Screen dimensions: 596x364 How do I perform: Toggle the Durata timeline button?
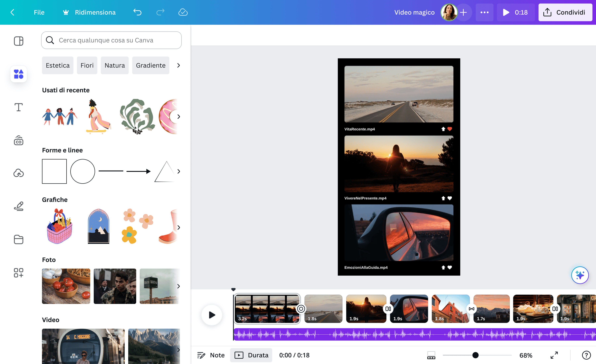coord(251,355)
